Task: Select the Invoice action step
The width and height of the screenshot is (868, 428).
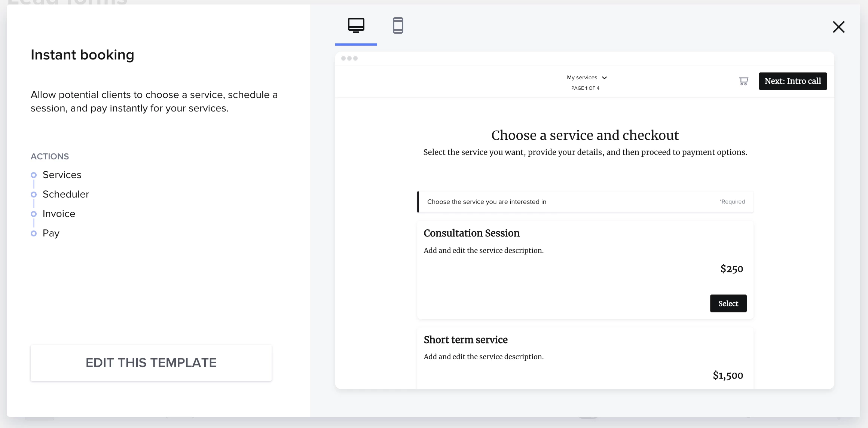Action: 59,214
